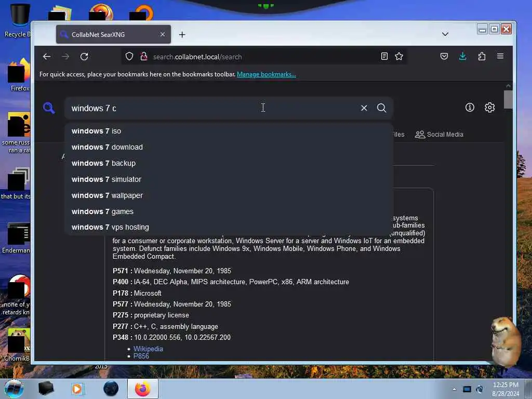Bookmark this page with the star icon
Image resolution: width=532 pixels, height=399 pixels.
[399, 56]
